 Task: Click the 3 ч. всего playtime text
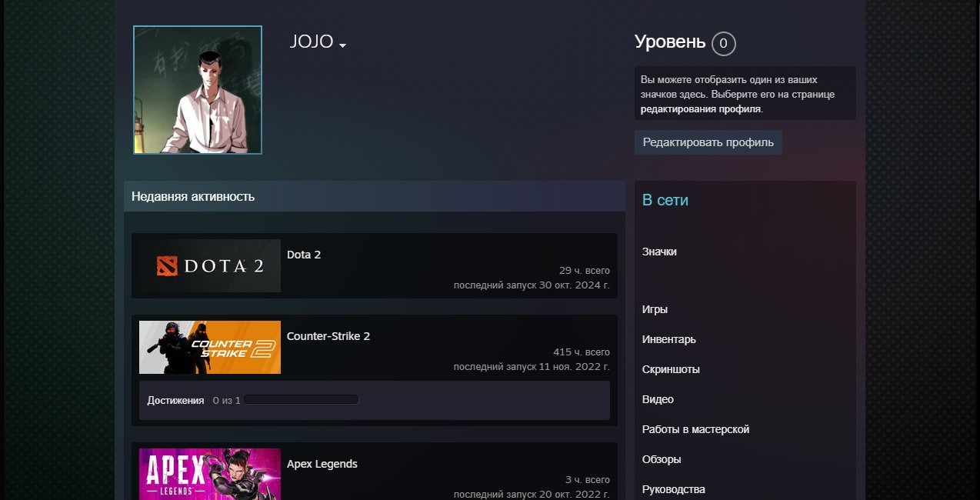coord(588,480)
